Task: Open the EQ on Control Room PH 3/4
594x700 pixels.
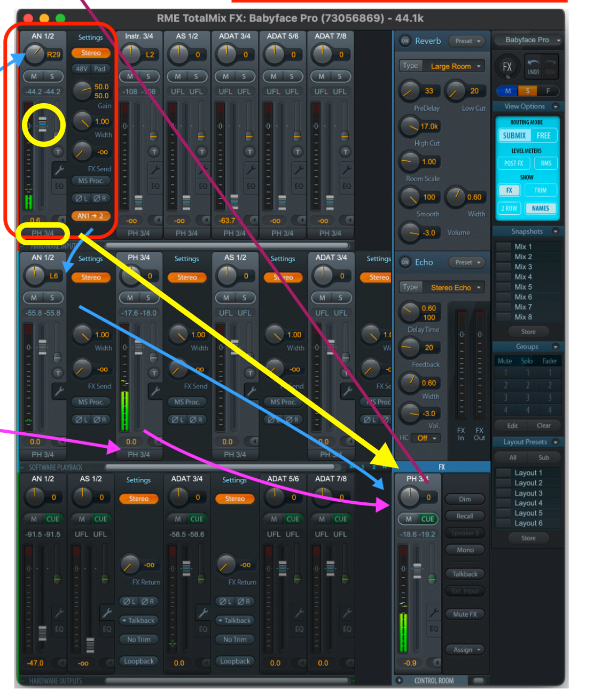Action: click(434, 629)
